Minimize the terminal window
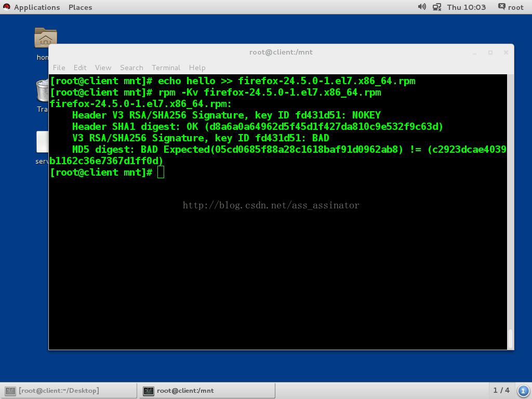The image size is (532, 399). [475, 52]
